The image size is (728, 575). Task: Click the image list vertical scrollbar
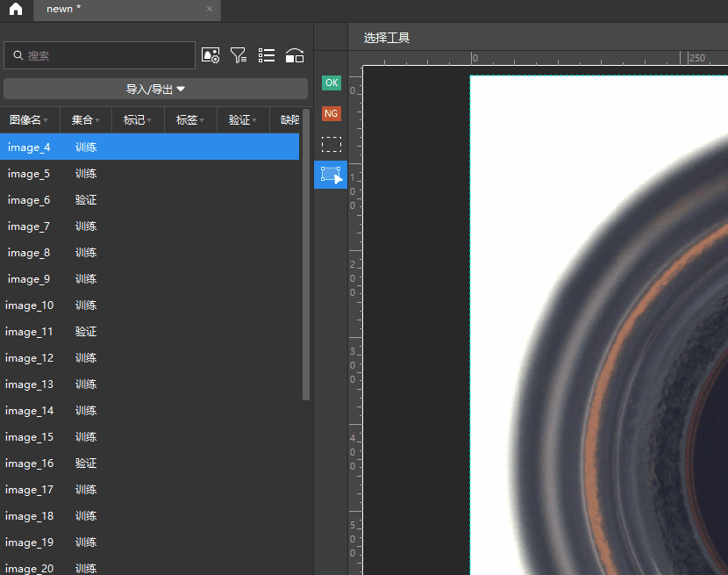(x=305, y=255)
